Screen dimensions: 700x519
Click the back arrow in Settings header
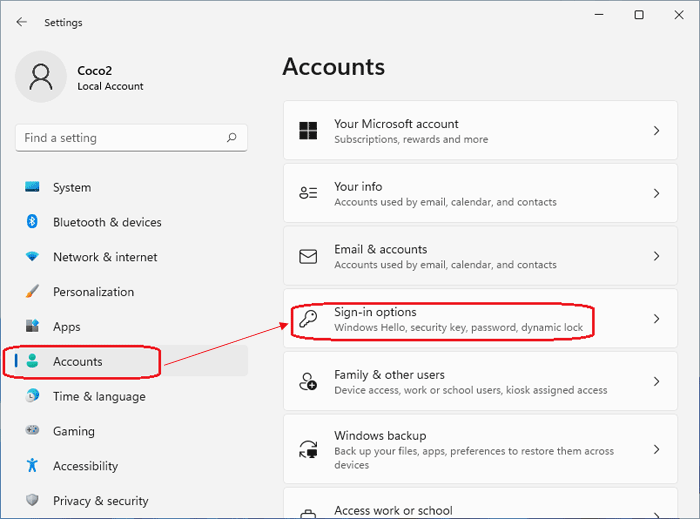click(21, 22)
